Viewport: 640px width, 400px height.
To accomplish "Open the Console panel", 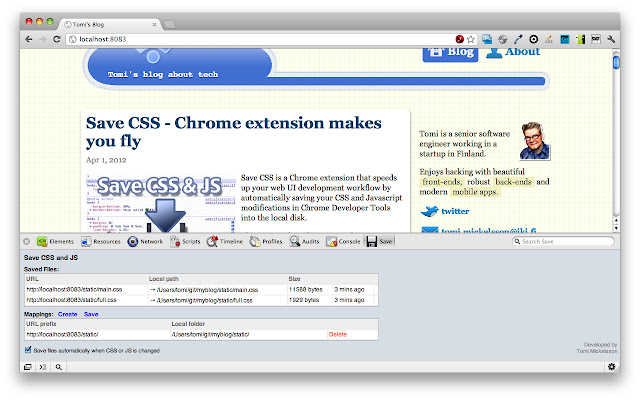I will pyautogui.click(x=343, y=242).
